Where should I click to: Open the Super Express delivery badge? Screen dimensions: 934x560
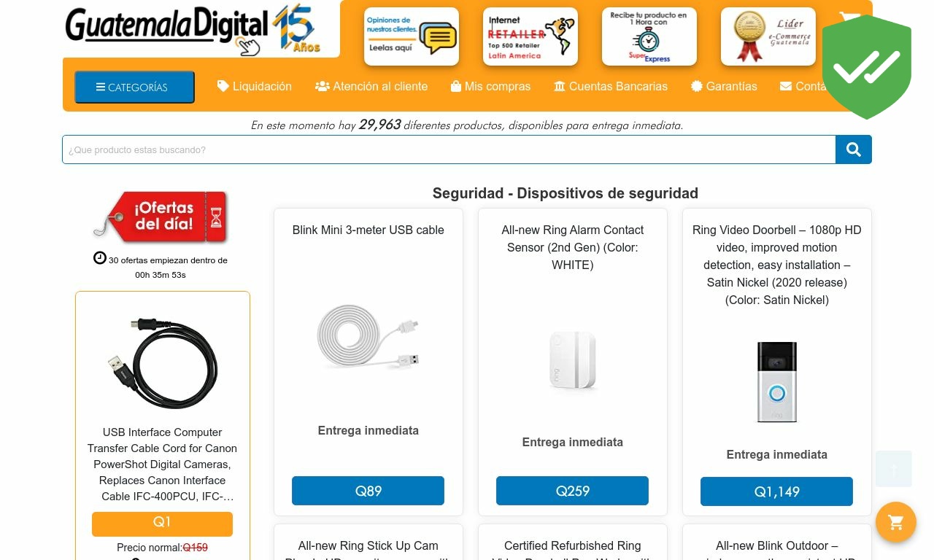(649, 36)
